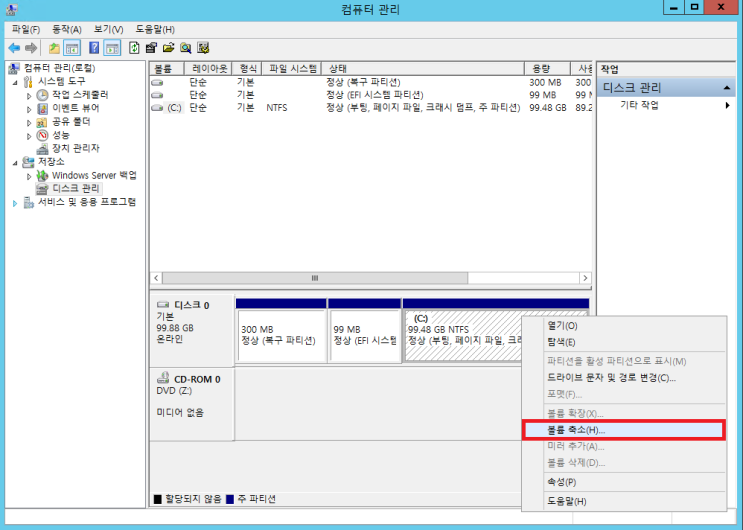743x530 pixels.
Task: Open the 동작(A) menu
Action: (67, 29)
